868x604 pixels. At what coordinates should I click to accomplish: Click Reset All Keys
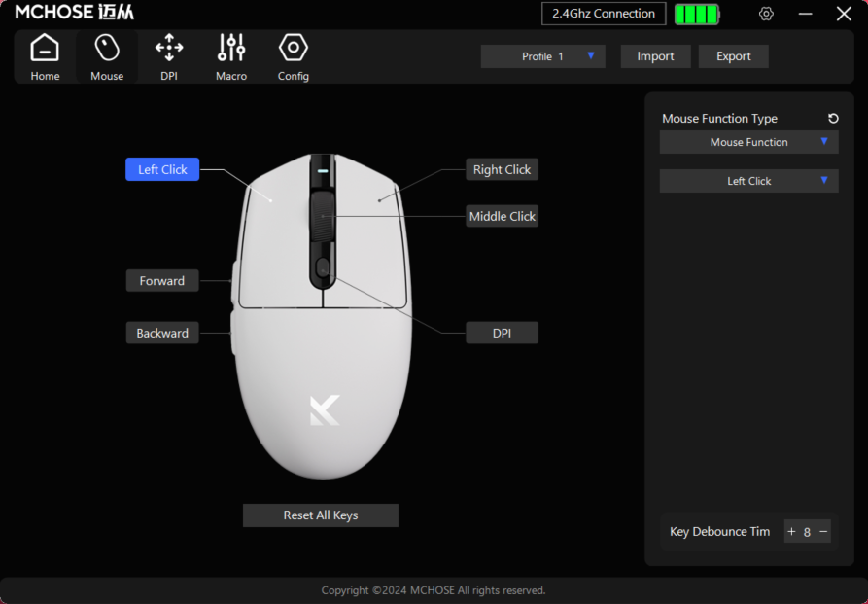point(321,515)
